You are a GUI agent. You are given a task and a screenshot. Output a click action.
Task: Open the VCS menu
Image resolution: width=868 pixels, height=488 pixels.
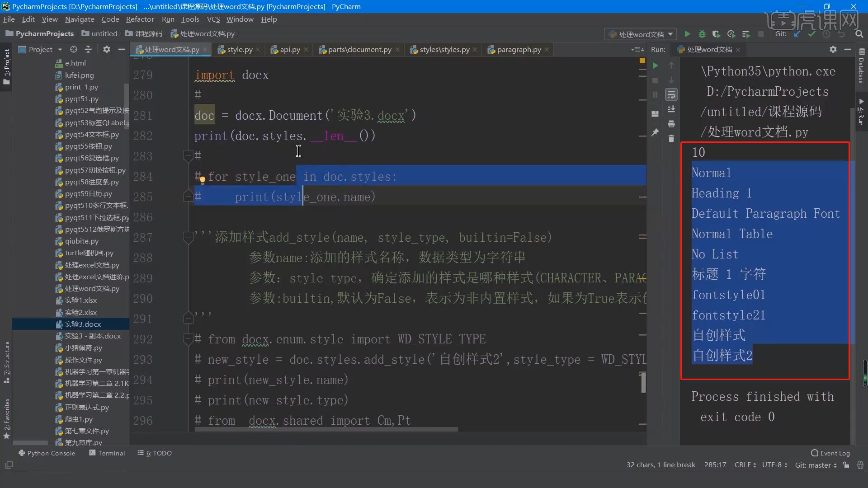click(x=213, y=19)
